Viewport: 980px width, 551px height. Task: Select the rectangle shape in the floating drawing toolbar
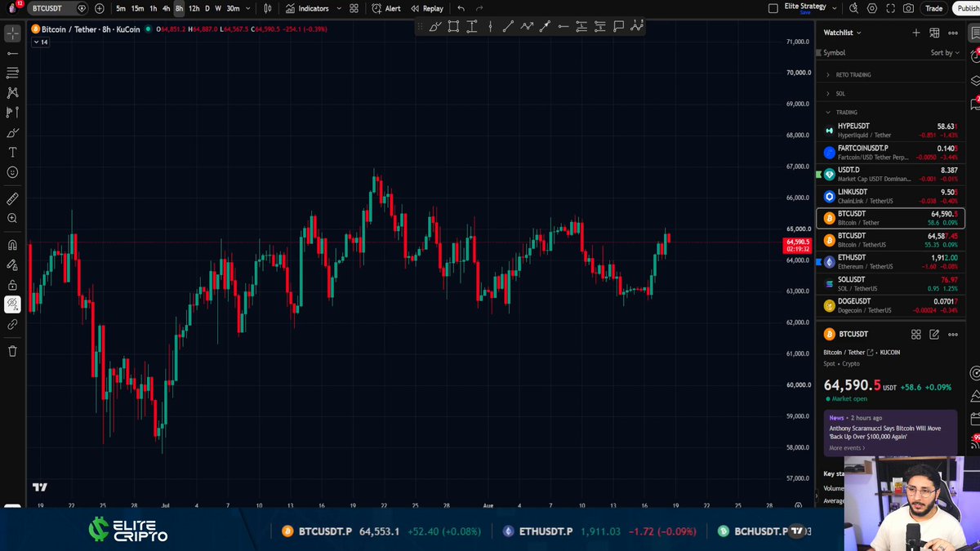[x=453, y=26]
